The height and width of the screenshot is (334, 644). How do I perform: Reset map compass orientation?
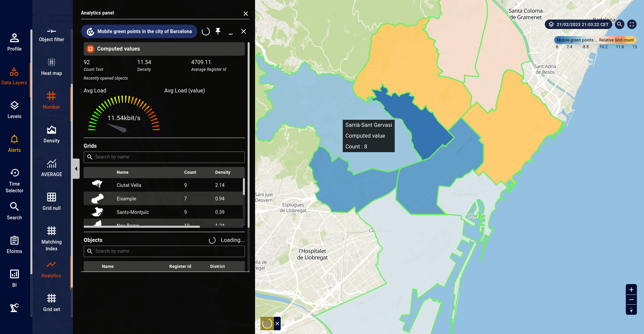631,310
